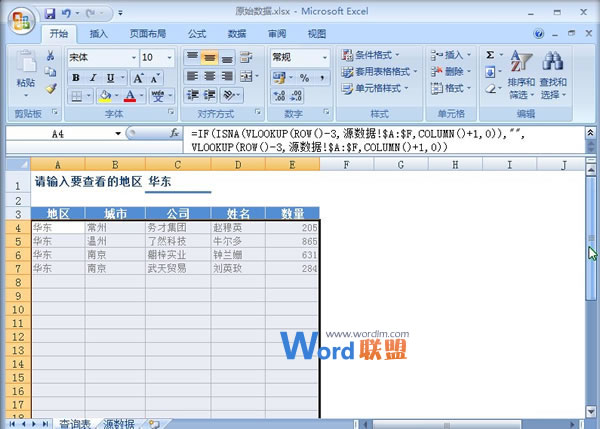This screenshot has height=429, width=600.
Task: Open the font name dropdown 宋体
Action: 134,57
